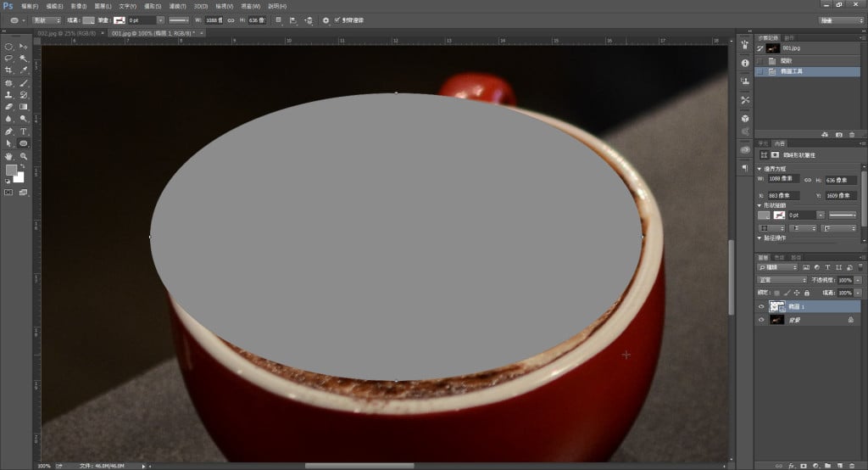Open the layer blend mode dropdown 正常

tap(782, 279)
